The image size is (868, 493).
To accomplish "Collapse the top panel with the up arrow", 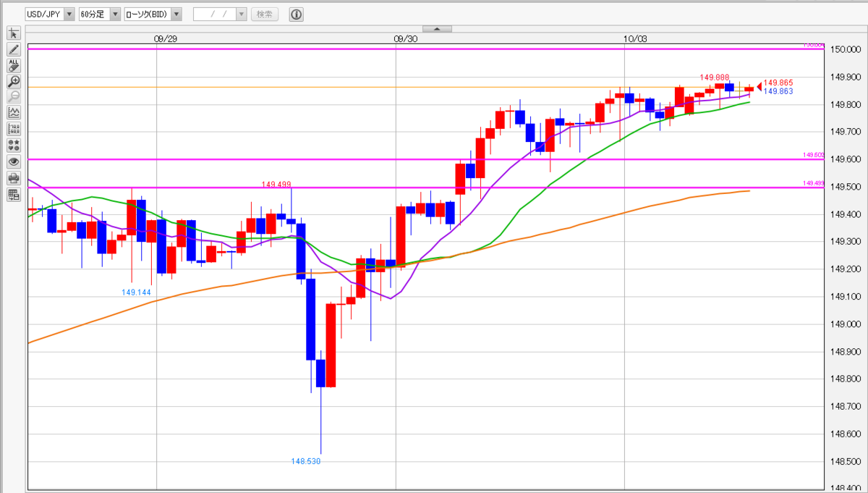I will pyautogui.click(x=437, y=29).
